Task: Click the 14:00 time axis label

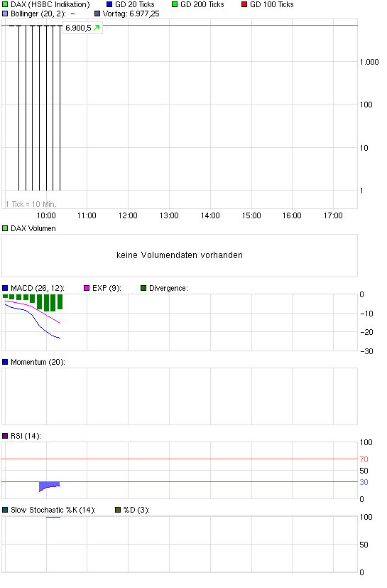Action: [210, 215]
